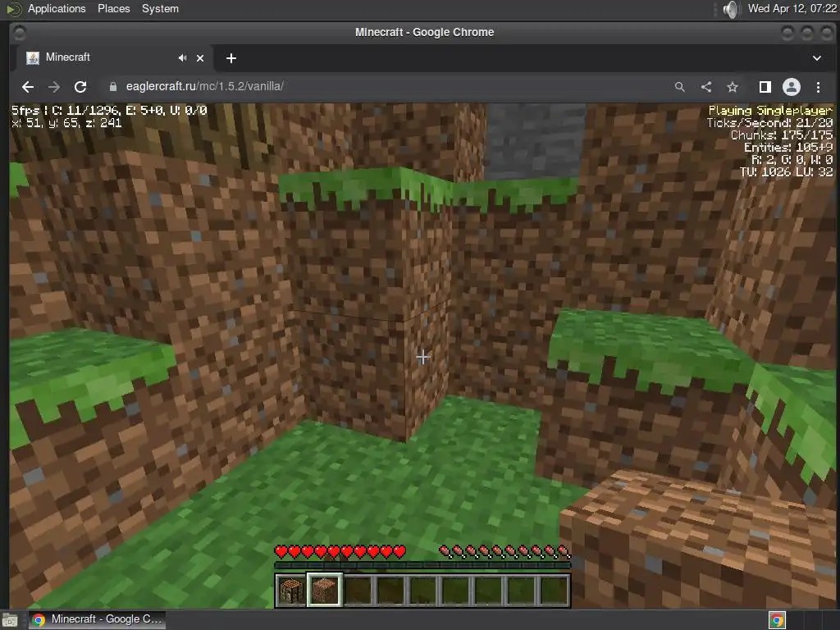Select the crafting table hotbar slot
Screen dimensions: 840x630
[x=291, y=590]
